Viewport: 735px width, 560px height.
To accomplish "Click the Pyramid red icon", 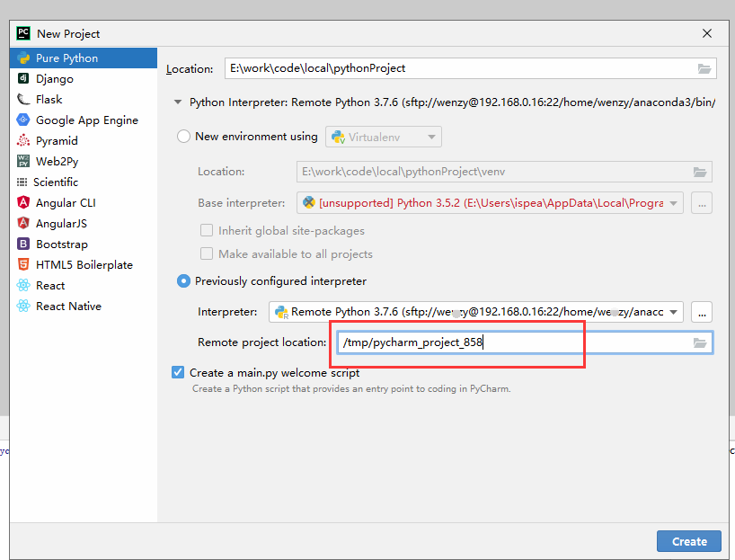I will [23, 140].
